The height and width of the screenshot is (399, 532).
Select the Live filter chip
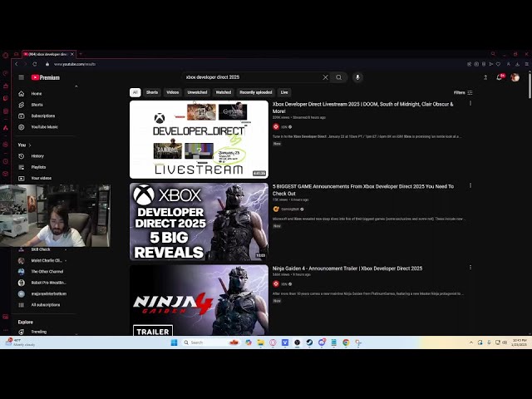(x=284, y=92)
